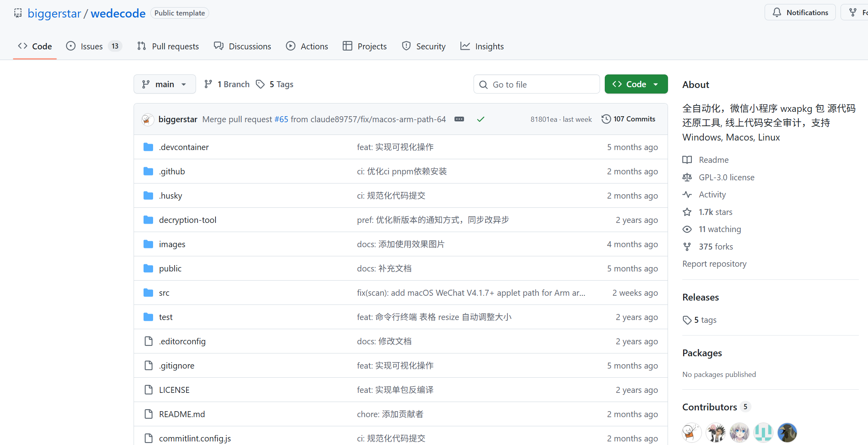Click the Go to file search field
868x445 pixels.
coord(536,84)
